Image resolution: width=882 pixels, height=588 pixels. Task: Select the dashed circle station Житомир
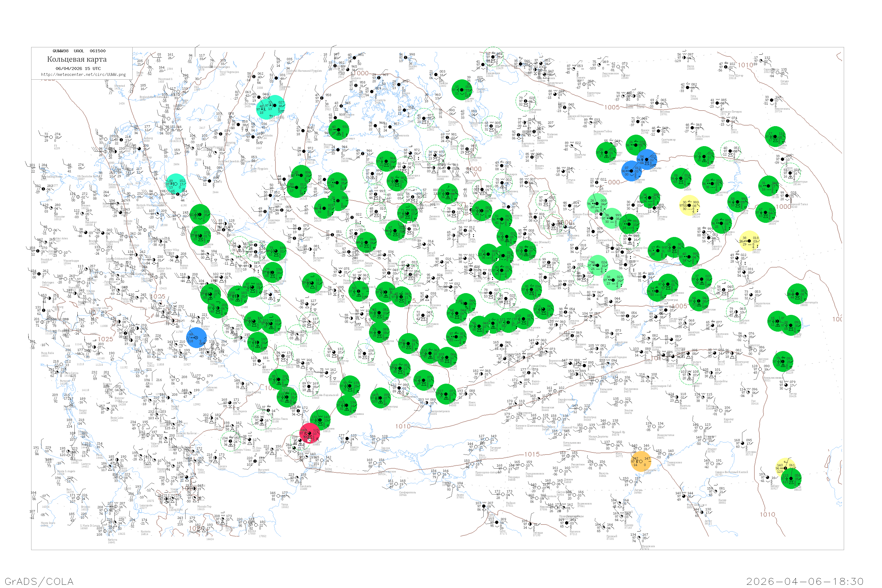tap(334, 352)
